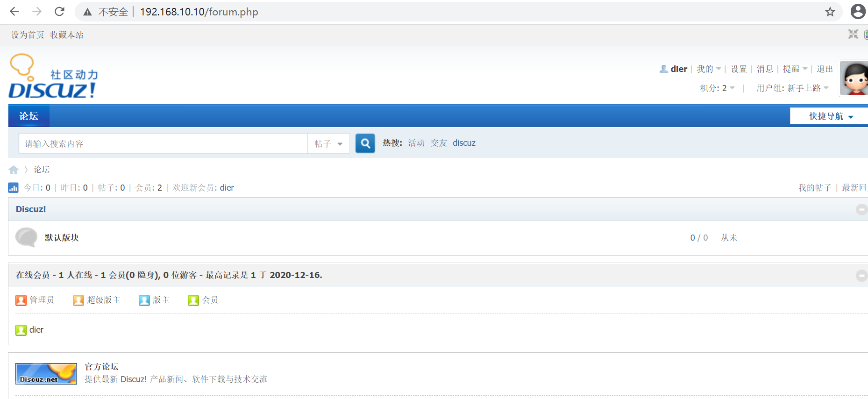868x399 pixels.
Task: Click the 论坛 breadcrumb link
Action: 42,170
